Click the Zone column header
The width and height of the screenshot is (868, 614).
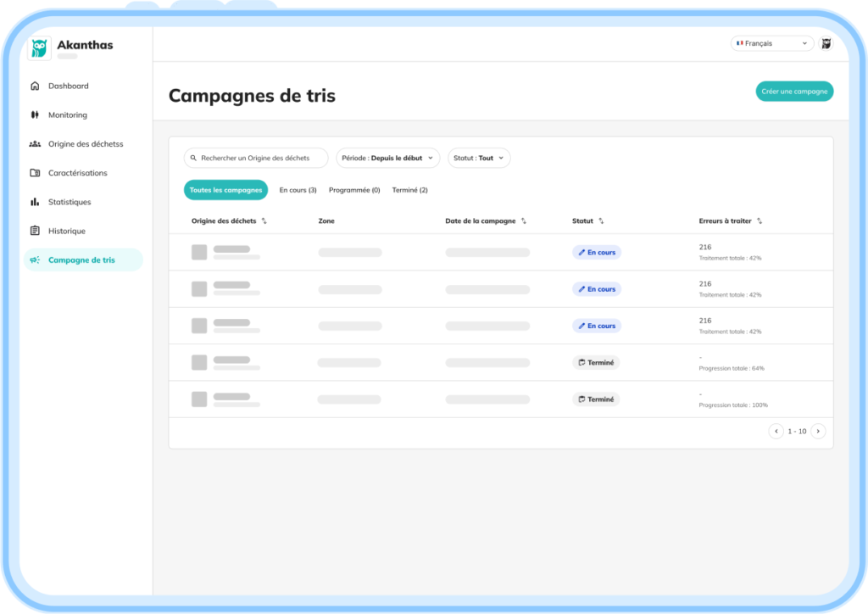pyautogui.click(x=326, y=220)
